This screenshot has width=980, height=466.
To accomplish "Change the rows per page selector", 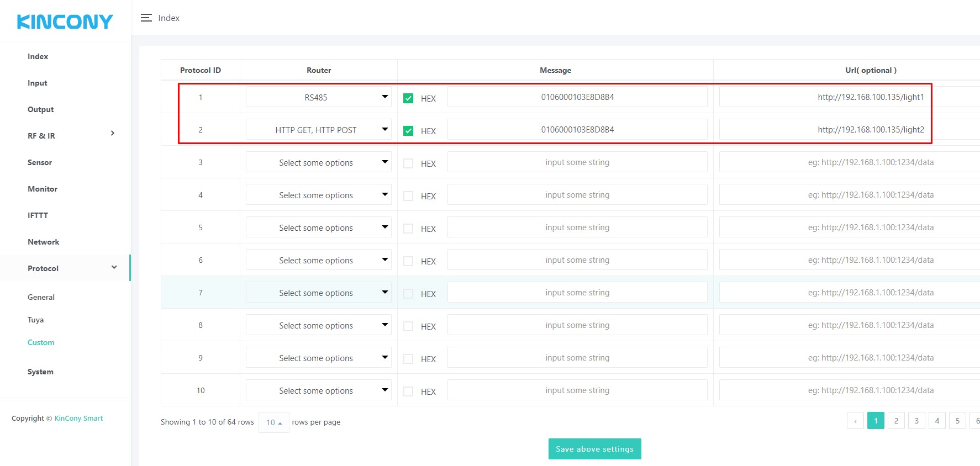I will (273, 422).
